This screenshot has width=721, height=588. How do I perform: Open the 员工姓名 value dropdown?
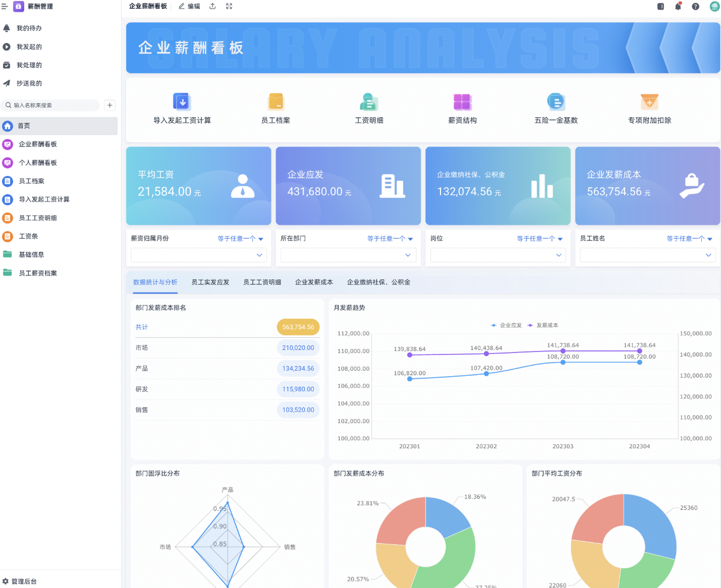[x=648, y=255]
